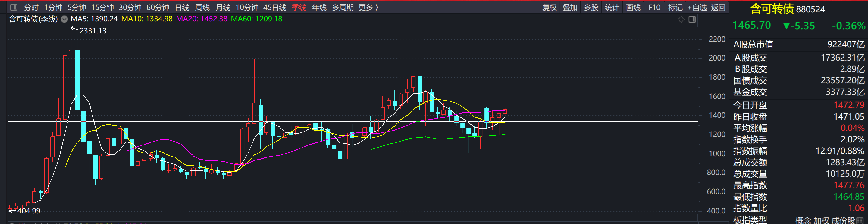868x224 pixels.
Task: Click the MA60: 1209.18 indicator label
Action: (x=256, y=19)
